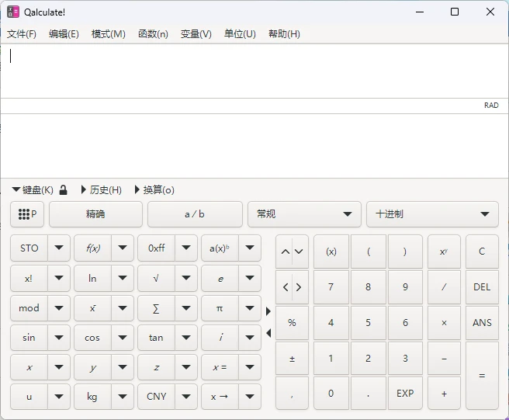Click the (x) smart parentheses button
The height and width of the screenshot is (420, 509).
tap(331, 252)
